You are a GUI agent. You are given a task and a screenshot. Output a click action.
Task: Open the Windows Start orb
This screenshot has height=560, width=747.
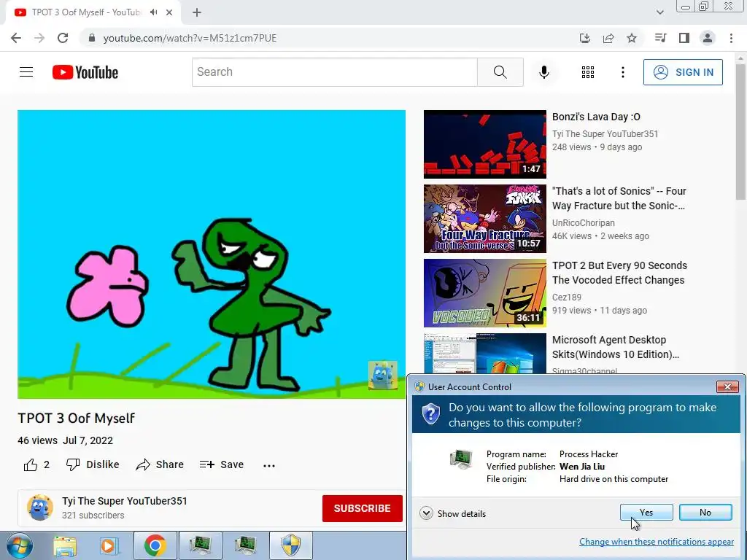[19, 545]
